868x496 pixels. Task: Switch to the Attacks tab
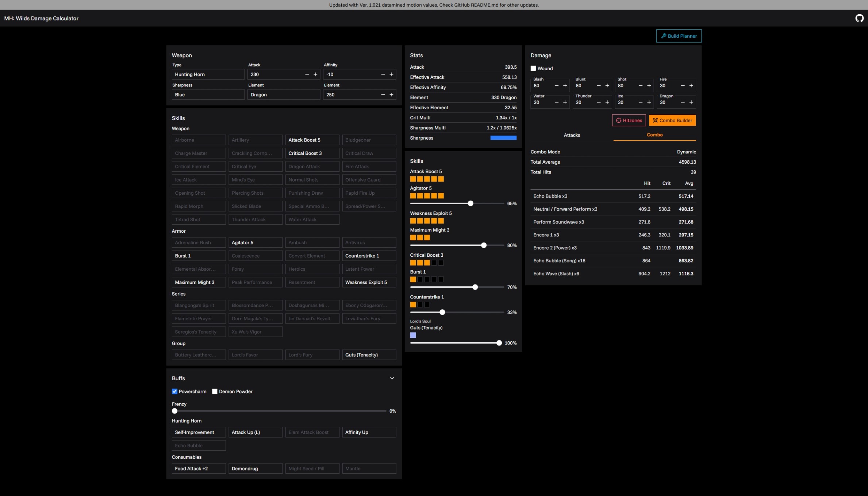coord(572,135)
